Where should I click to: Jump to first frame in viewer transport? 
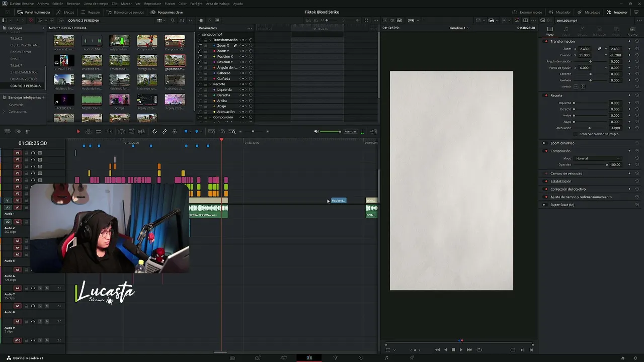[437, 350]
